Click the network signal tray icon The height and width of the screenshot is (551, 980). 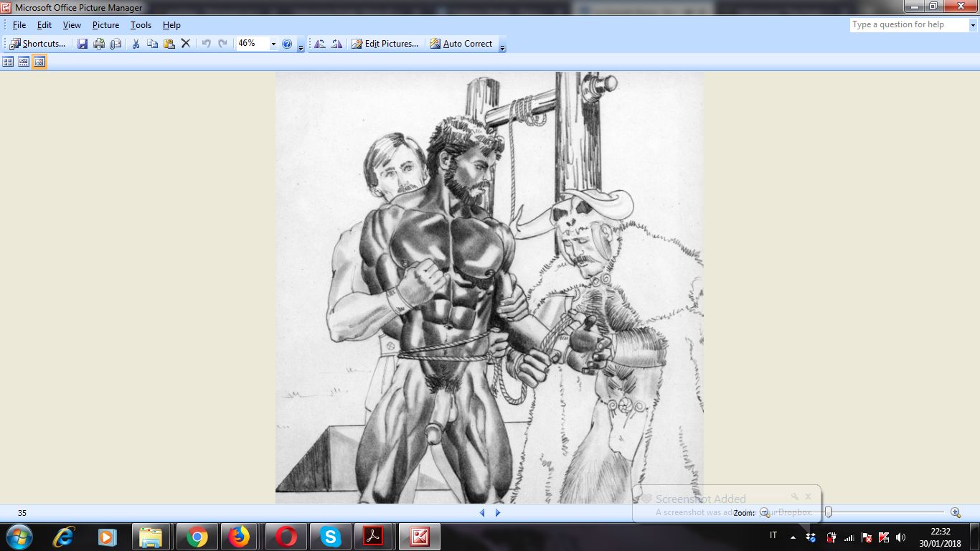[x=849, y=537]
